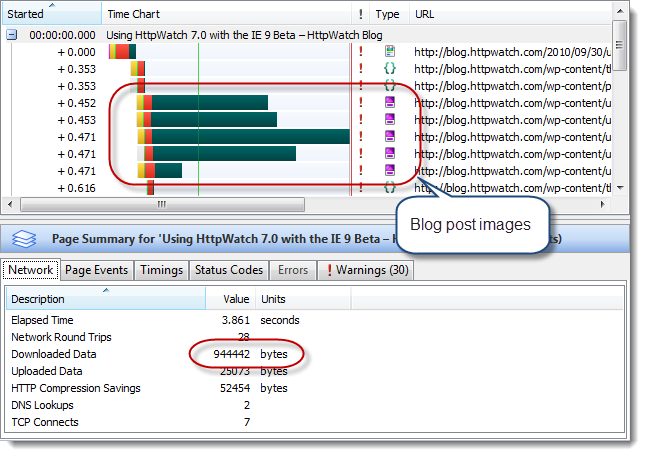The height and width of the screenshot is (456, 645).
Task: Click the warning exclamation in the +0.000 row
Action: pyautogui.click(x=361, y=52)
